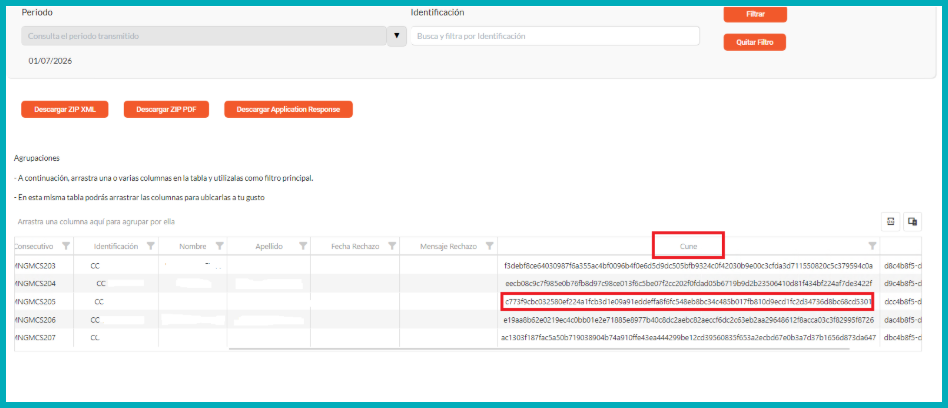Image resolution: width=948 pixels, height=408 pixels.
Task: Open the Fecha Rechazo column filter icon
Action: point(392,246)
